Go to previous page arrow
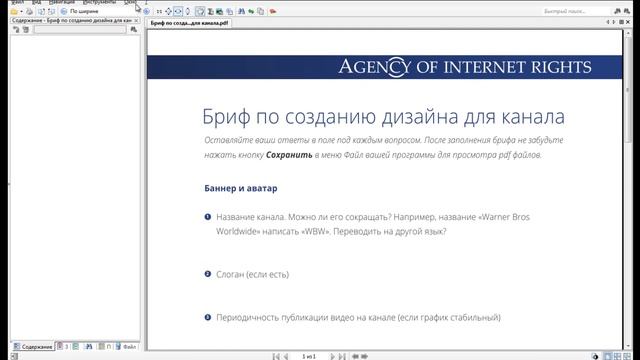Image resolution: width=640 pixels, height=360 pixels. [x=286, y=356]
